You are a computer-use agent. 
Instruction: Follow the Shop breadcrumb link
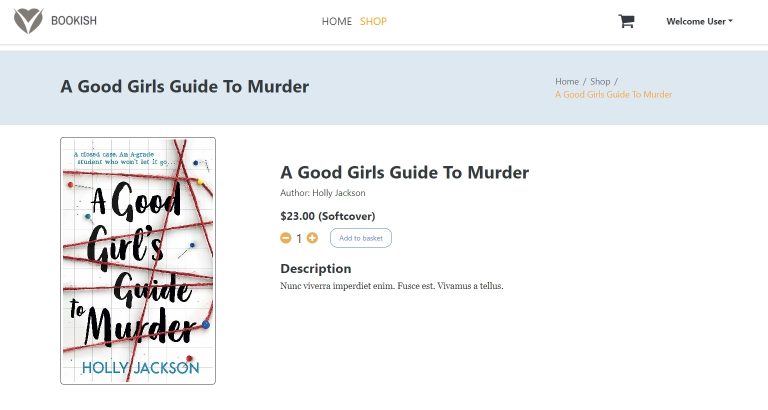[x=600, y=81]
